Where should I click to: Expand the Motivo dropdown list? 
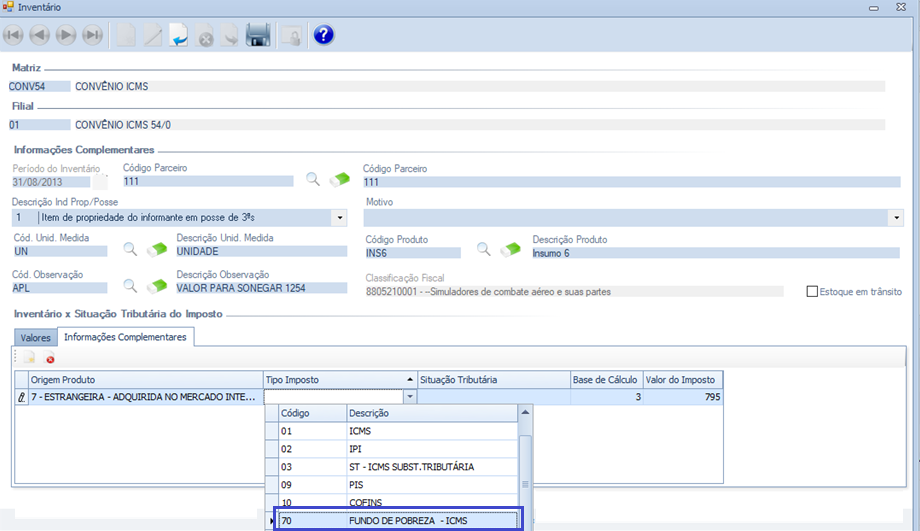895,217
